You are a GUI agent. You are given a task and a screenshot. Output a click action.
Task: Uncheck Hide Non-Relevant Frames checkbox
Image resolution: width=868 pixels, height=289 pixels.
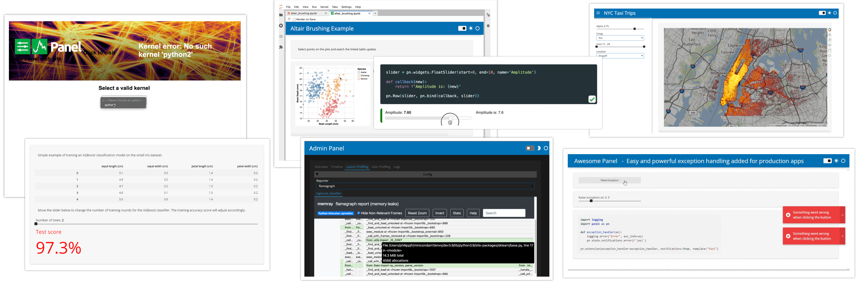[358, 213]
